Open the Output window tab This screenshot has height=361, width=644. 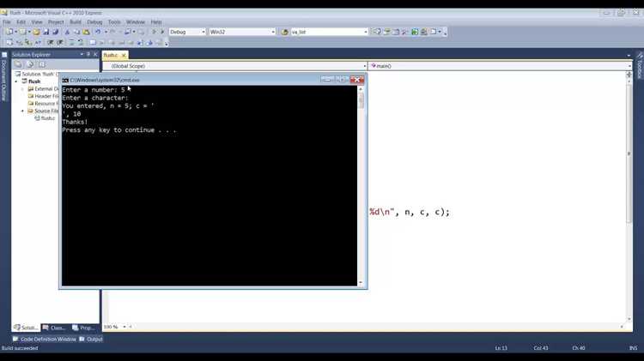coord(91,339)
